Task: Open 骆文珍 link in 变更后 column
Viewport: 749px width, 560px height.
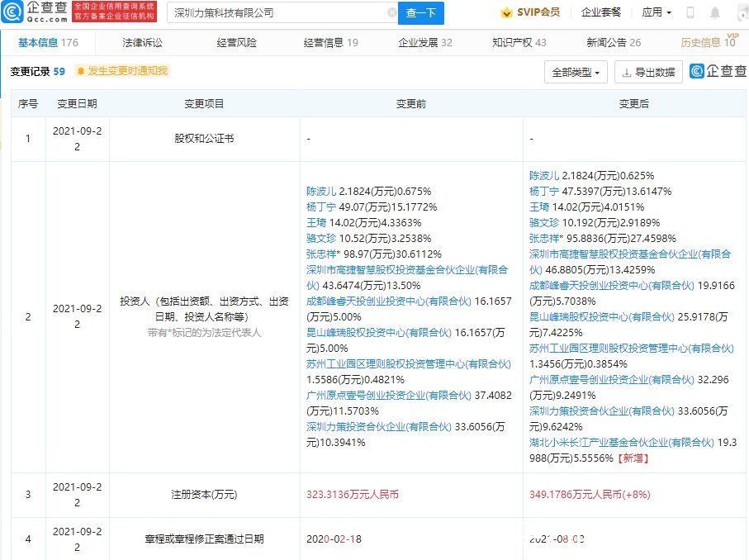Action: (544, 223)
